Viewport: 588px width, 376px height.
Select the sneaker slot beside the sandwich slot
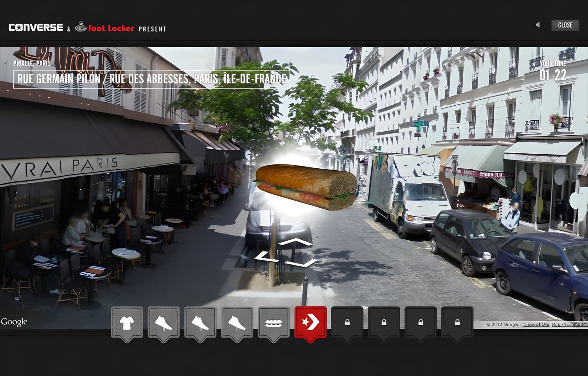pos(237,323)
